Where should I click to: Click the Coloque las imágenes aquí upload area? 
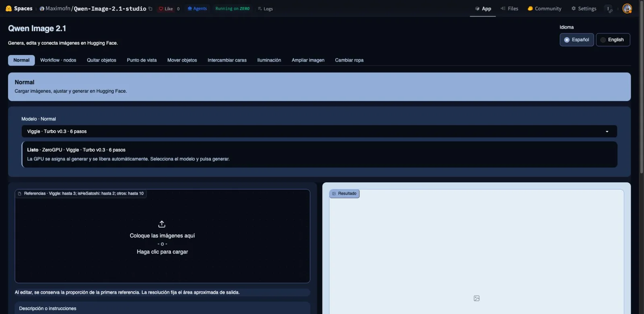[162, 236]
